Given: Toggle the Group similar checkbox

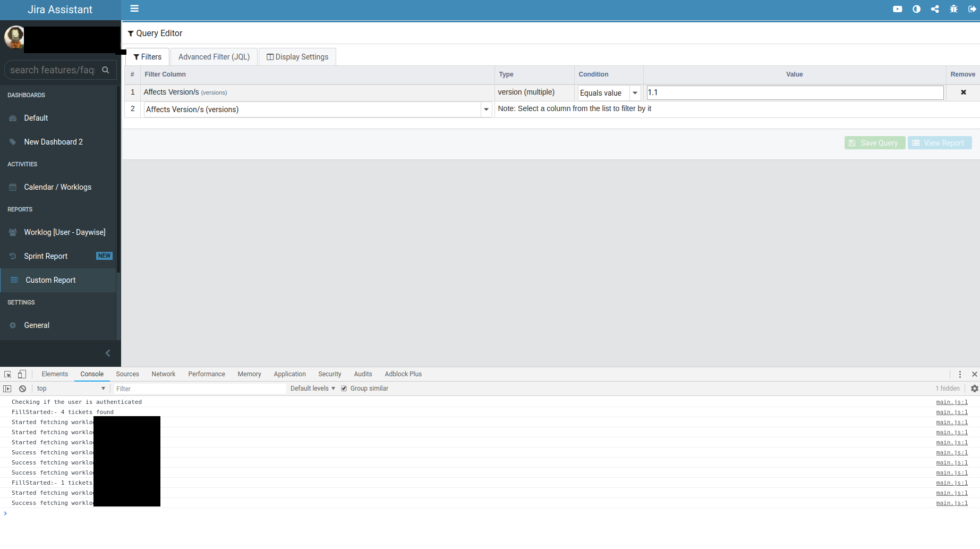Looking at the screenshot, I should click(x=344, y=388).
